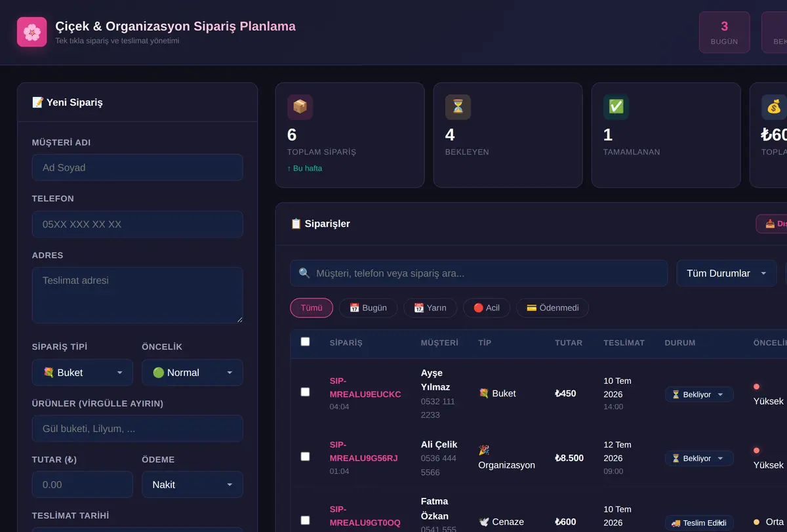The image size is (787, 532).
Task: Open order SIP-MREALU9GT0OQ
Action: tap(365, 516)
